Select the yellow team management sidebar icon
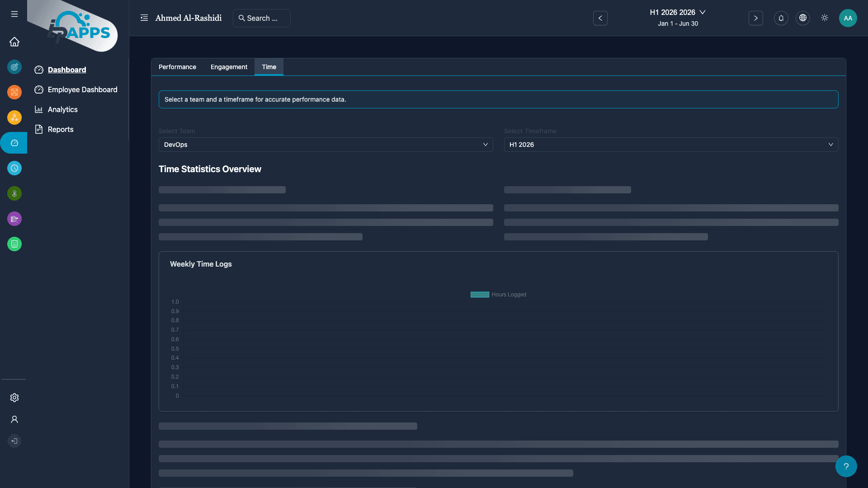The height and width of the screenshot is (488, 868). click(x=14, y=117)
